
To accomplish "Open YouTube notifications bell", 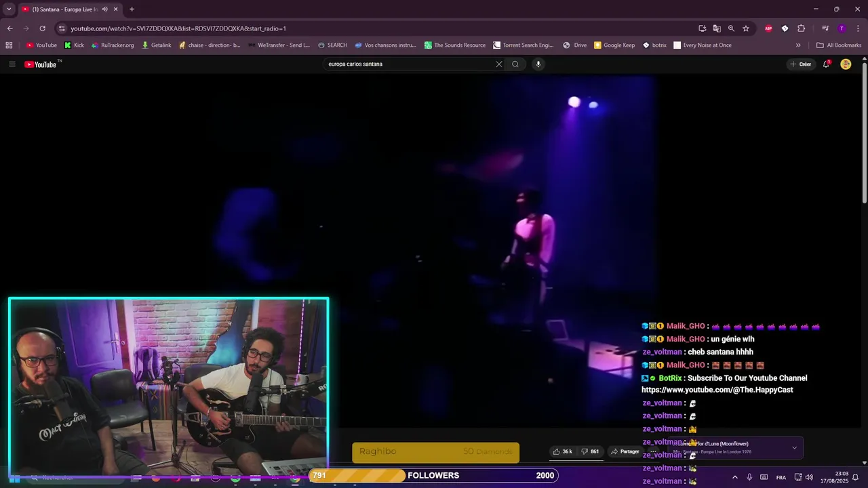I will (x=826, y=64).
